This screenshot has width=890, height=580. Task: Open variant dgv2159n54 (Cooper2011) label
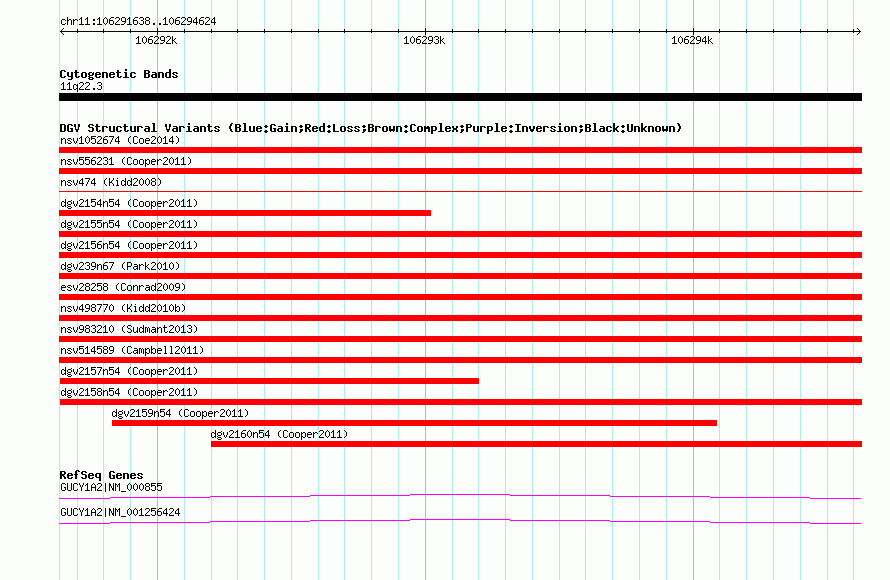180,413
